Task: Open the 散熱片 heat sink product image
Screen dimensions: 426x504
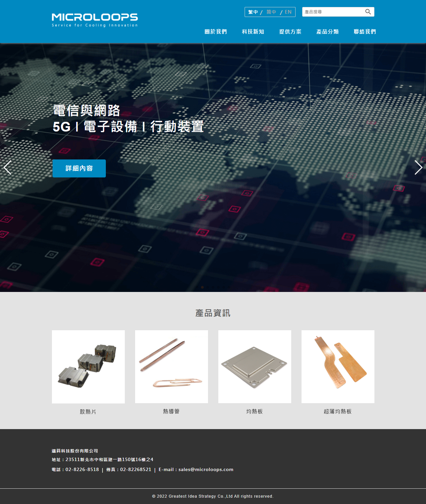Action: (x=88, y=367)
